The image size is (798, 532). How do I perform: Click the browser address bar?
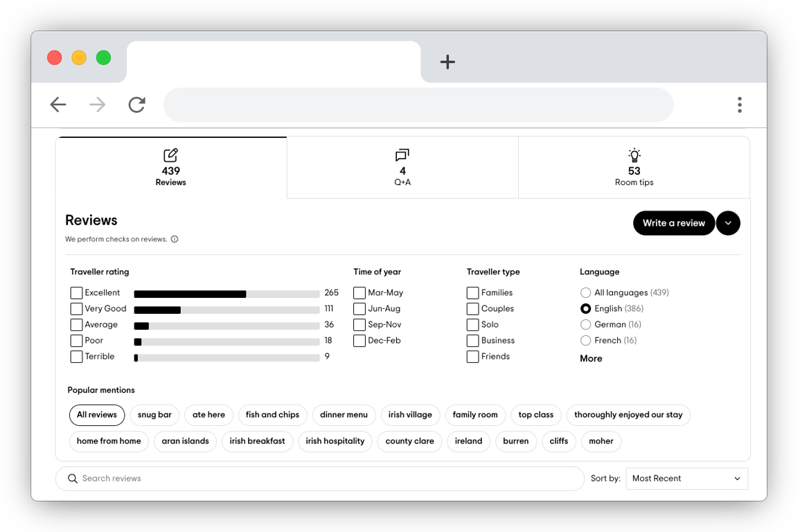point(418,105)
